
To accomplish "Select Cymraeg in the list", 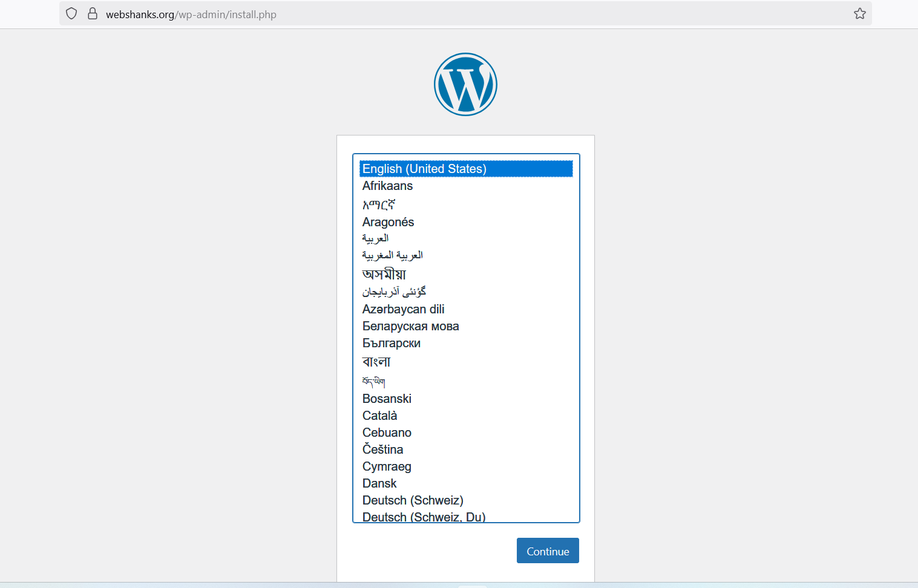I will pyautogui.click(x=466, y=466).
